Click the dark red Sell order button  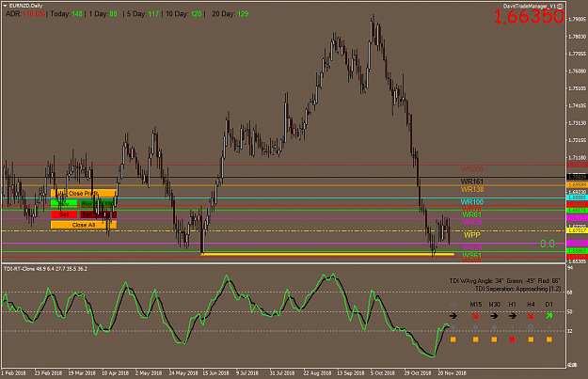[x=98, y=214]
